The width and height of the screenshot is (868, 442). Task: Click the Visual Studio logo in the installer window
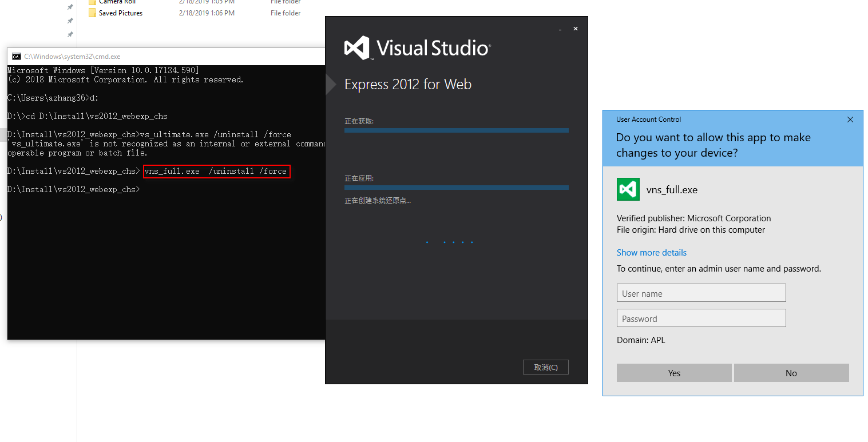[355, 48]
